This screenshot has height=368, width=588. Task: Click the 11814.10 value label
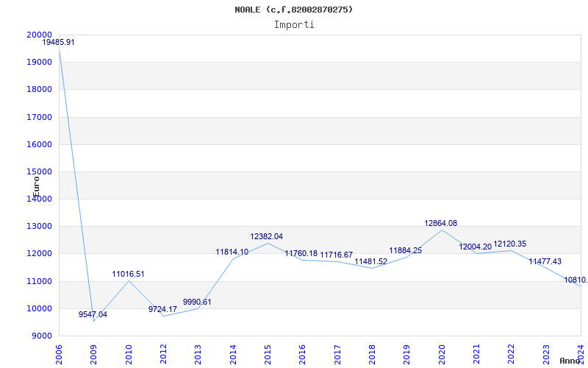(x=232, y=252)
